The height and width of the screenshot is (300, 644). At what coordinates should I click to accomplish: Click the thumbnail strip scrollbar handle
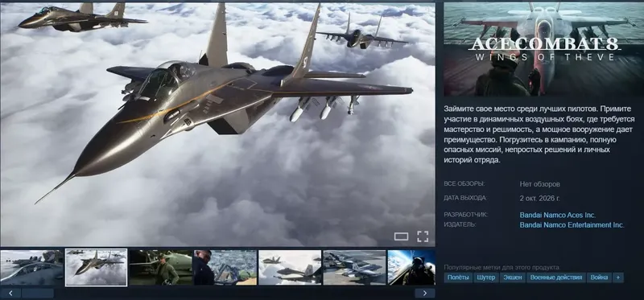click(38, 293)
